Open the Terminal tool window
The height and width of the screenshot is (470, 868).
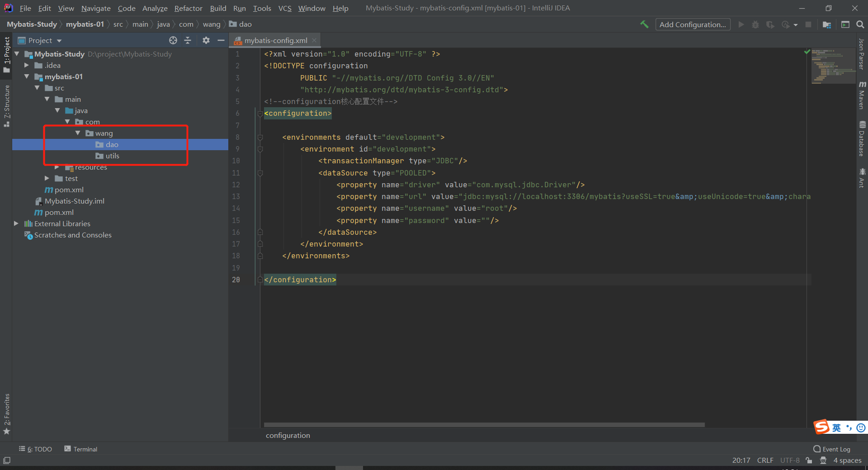pos(81,449)
